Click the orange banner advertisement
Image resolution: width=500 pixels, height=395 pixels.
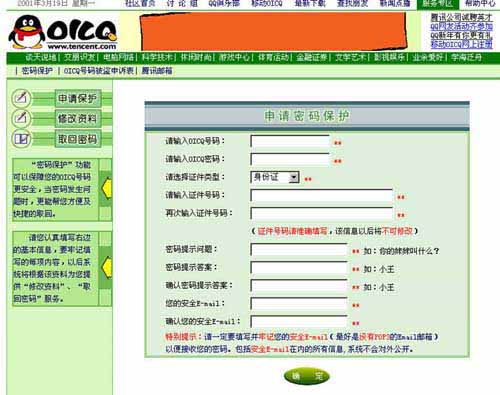(x=273, y=31)
